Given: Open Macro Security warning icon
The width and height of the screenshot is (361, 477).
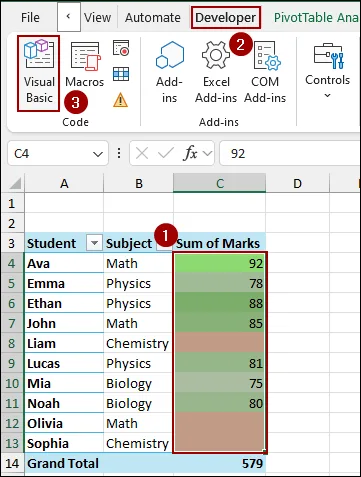Looking at the screenshot, I should pos(120,100).
